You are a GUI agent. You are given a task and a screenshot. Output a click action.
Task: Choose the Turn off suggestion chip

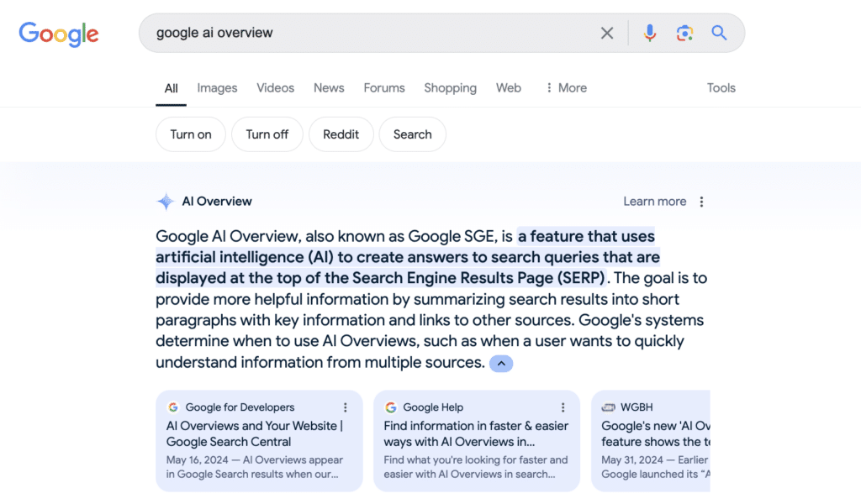pyautogui.click(x=267, y=134)
